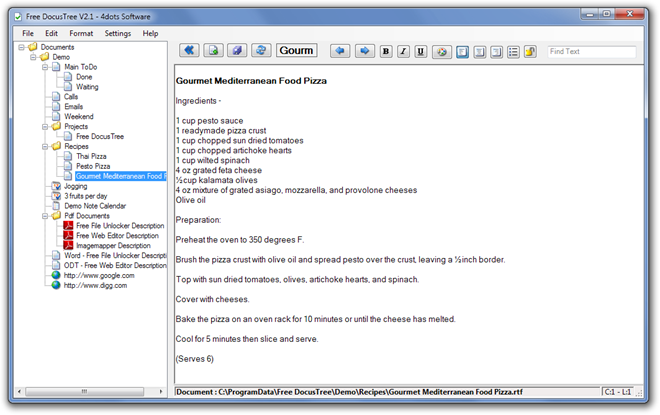
Task: Open the Edit menu
Action: click(51, 33)
